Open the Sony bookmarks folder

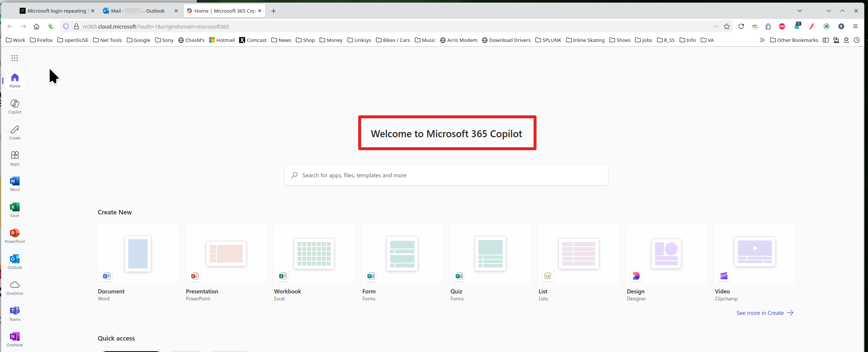[x=164, y=40]
